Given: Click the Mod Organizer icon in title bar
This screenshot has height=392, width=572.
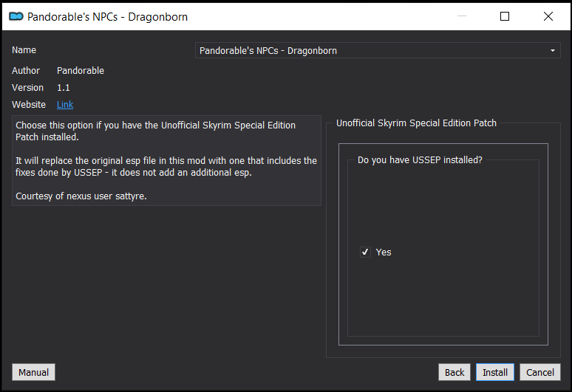Looking at the screenshot, I should [16, 16].
